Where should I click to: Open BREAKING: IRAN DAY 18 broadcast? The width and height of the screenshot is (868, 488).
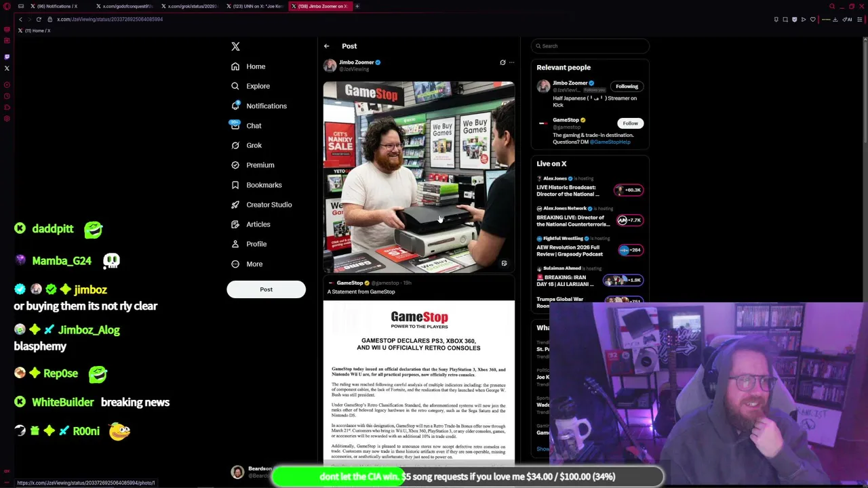coord(565,281)
